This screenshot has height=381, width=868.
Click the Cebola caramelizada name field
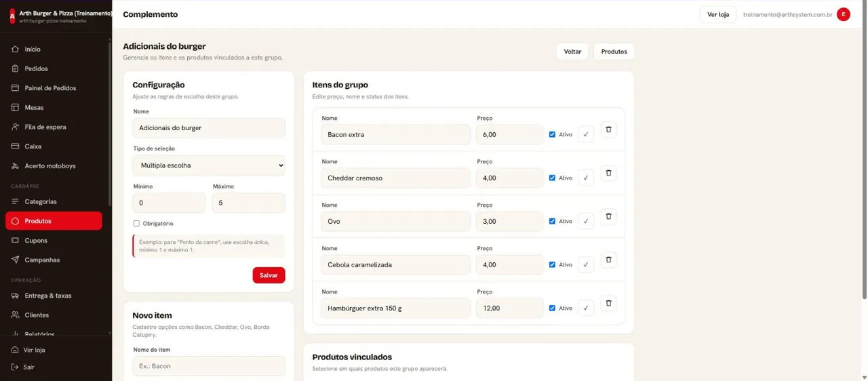coord(396,264)
